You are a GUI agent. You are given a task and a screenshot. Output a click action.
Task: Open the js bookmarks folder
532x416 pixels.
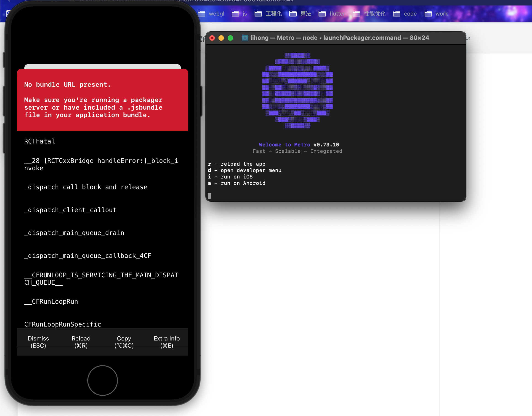point(239,14)
